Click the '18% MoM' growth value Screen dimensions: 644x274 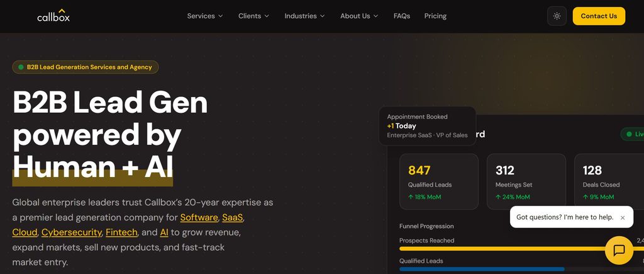425,197
